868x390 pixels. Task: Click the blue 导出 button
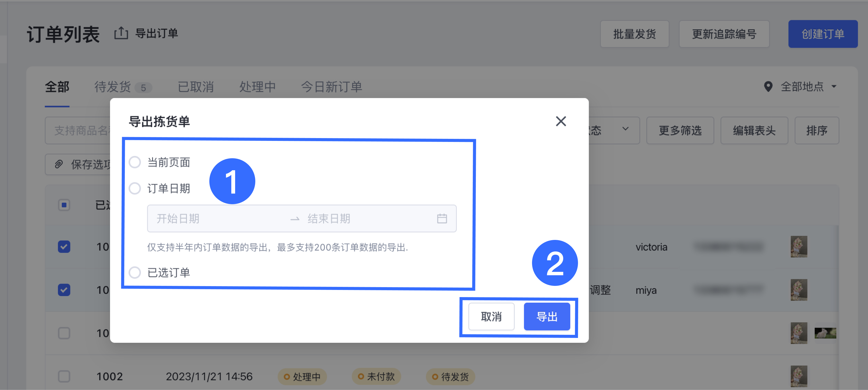[x=547, y=316]
